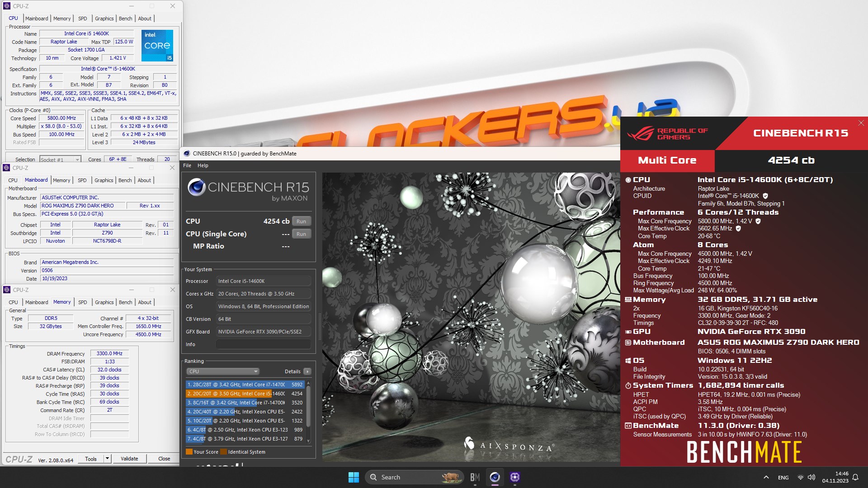
Task: Select ranking entry 1 Core i7-14700 5892
Action: pos(245,385)
